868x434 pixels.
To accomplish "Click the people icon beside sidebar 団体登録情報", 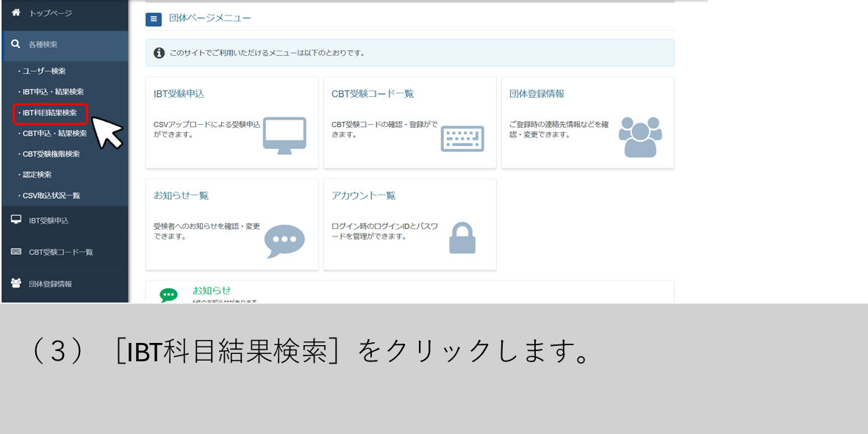I will click(16, 283).
